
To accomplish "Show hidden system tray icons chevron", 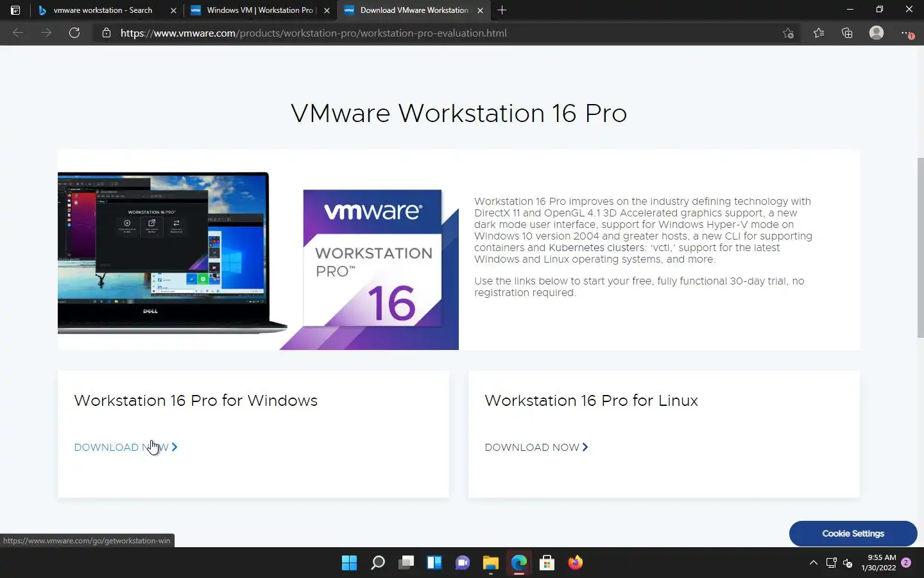I will (x=813, y=563).
